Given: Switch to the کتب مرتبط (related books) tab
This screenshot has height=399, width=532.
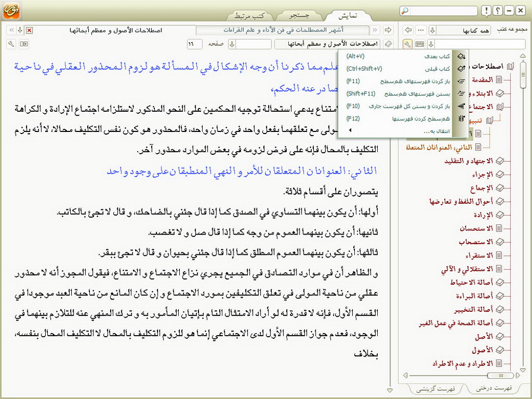Looking at the screenshot, I should (250, 15).
